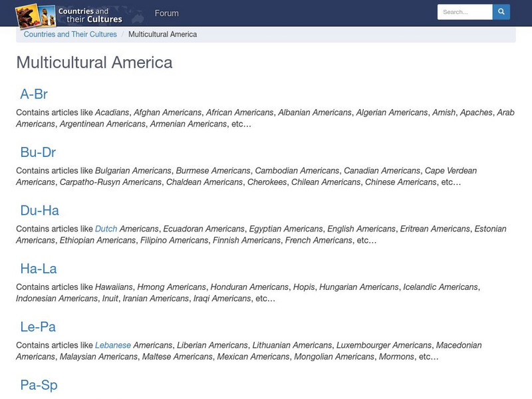This screenshot has width=532, height=399.
Task: Go to Countries and Their Cultures breadcrumb
Action: [x=70, y=35]
